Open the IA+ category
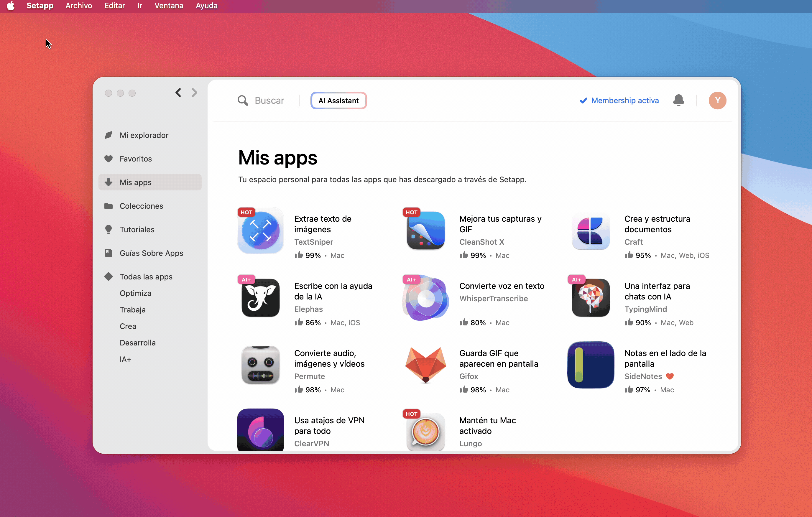The image size is (812, 517). [125, 359]
